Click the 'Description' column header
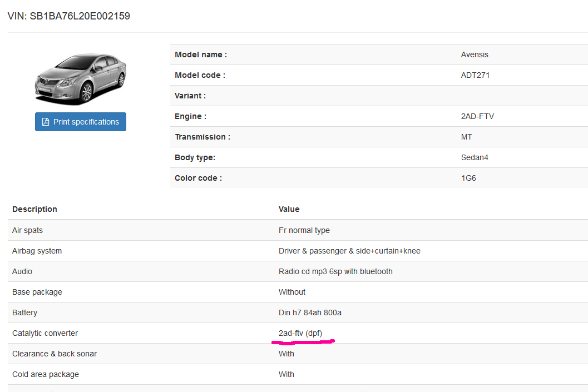The height and width of the screenshot is (392, 588). pos(34,209)
